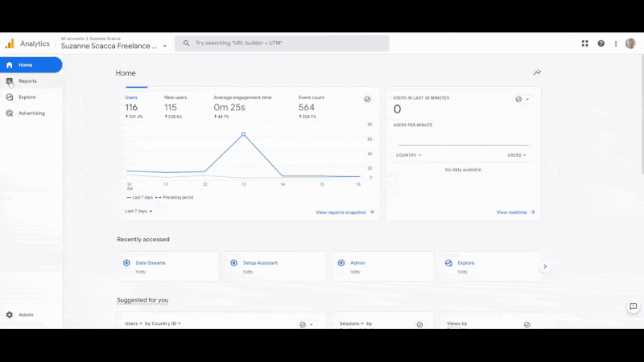This screenshot has width=644, height=362.
Task: Open the Insights sparkline icon beside Home
Action: [537, 72]
